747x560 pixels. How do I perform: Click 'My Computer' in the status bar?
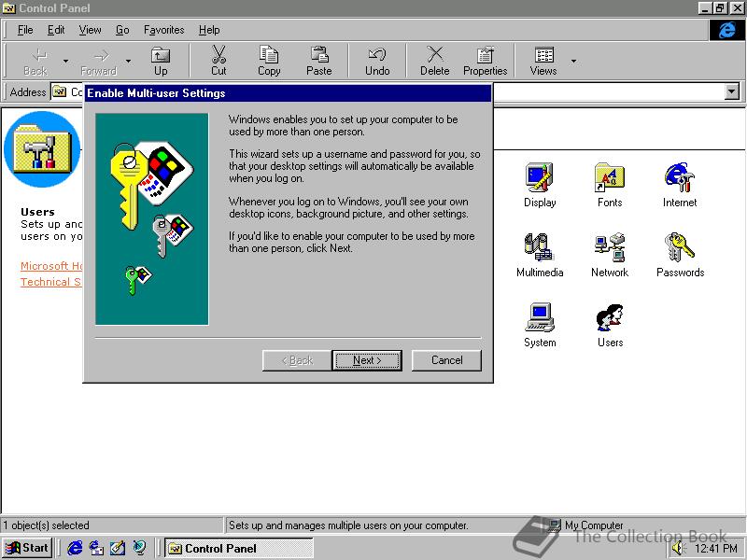594,525
